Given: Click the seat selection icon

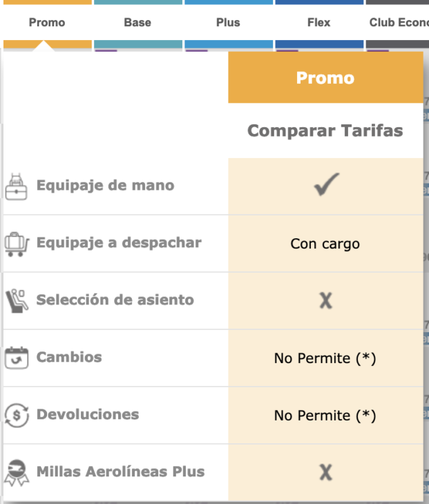Looking at the screenshot, I should click(x=17, y=301).
